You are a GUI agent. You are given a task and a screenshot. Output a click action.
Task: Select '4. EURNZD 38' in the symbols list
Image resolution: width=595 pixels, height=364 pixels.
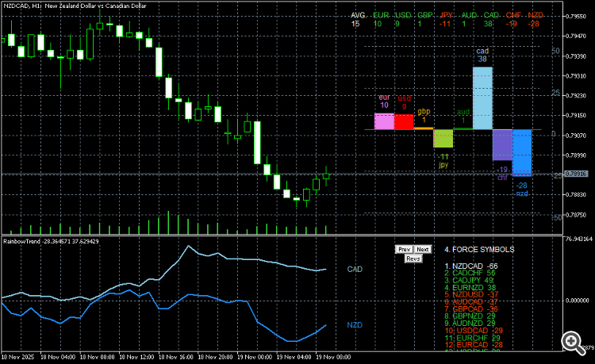(x=470, y=288)
